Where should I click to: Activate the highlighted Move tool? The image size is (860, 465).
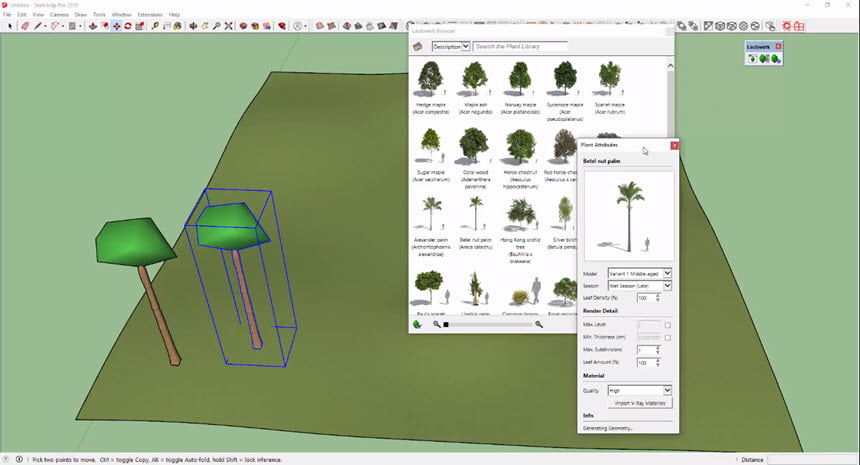click(116, 26)
